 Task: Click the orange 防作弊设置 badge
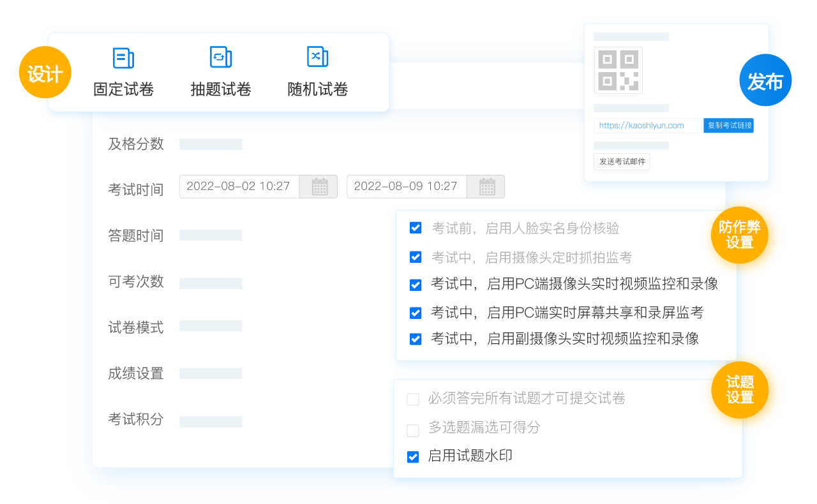[x=740, y=235]
